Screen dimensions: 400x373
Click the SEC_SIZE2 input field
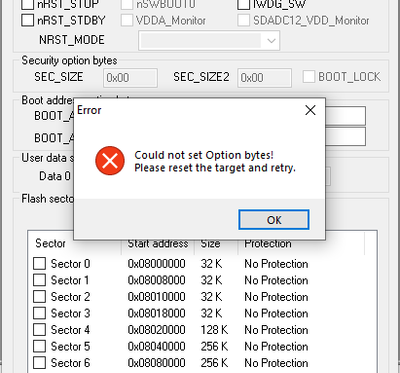pos(264,78)
